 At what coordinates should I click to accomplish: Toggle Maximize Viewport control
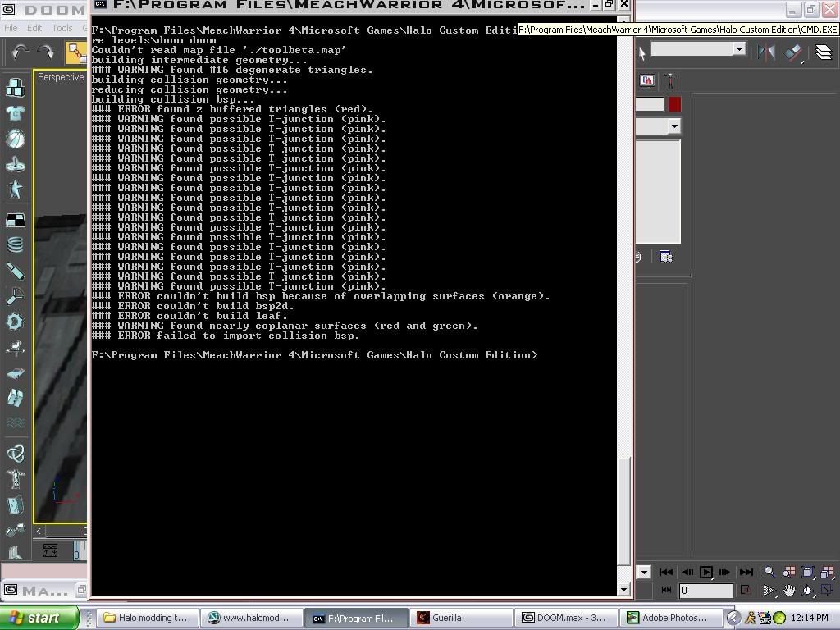[x=827, y=591]
